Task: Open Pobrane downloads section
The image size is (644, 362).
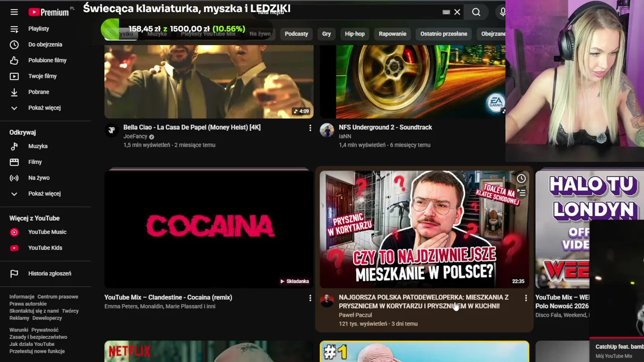Action: (38, 92)
